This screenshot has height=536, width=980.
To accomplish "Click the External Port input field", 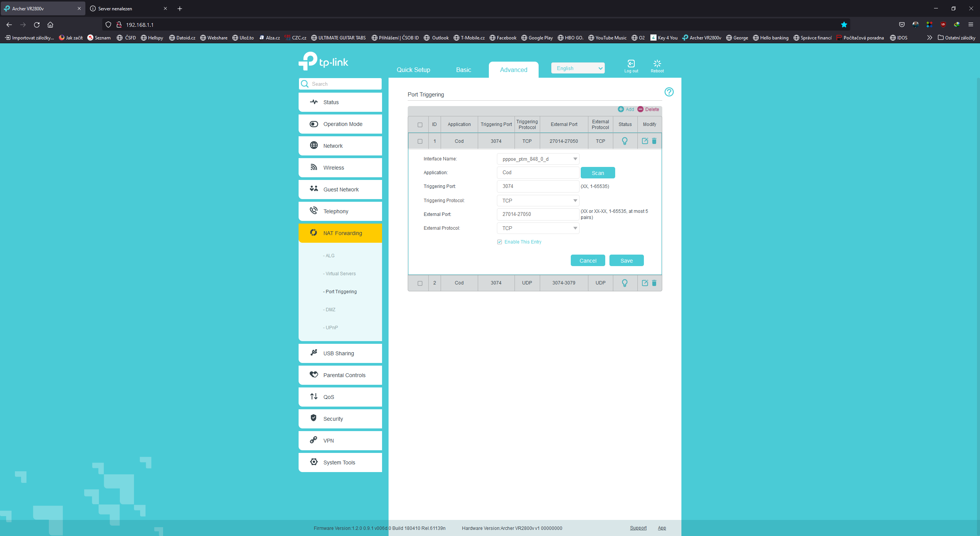I will pos(538,214).
